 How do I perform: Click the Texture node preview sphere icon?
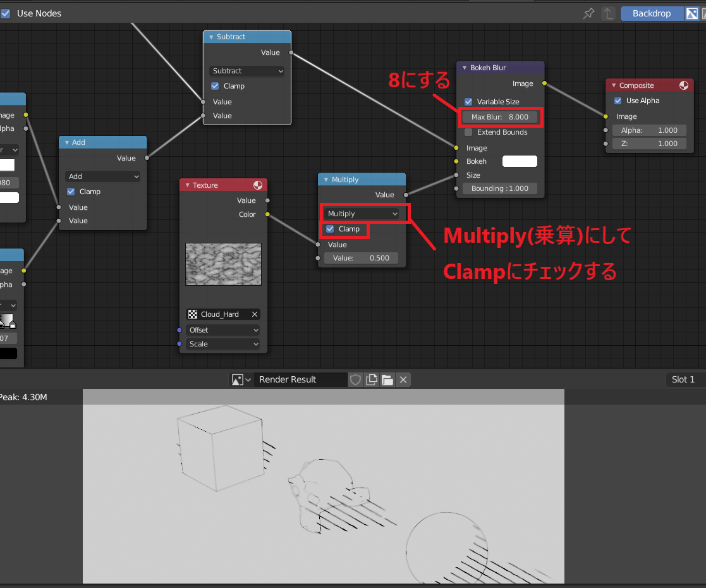257,185
